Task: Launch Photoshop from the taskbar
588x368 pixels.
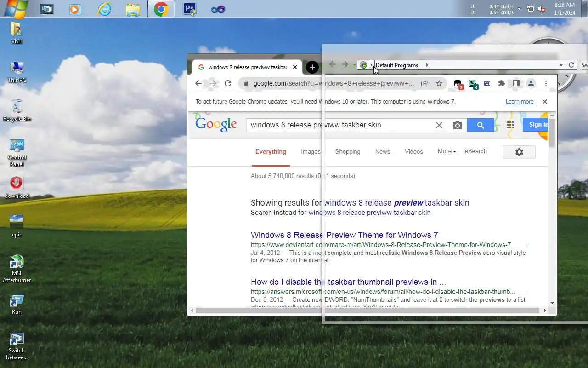Action: tap(190, 9)
